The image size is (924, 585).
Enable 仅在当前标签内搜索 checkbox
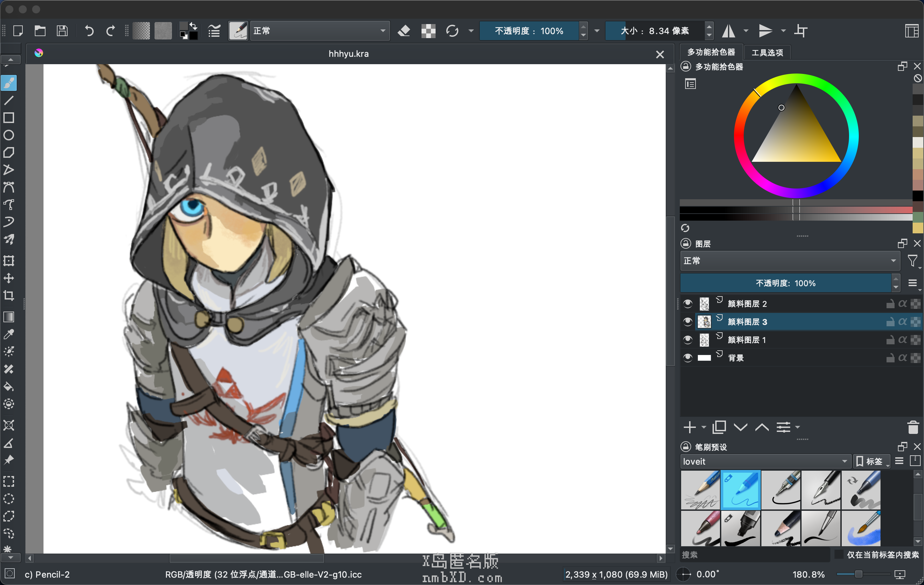pos(839,554)
